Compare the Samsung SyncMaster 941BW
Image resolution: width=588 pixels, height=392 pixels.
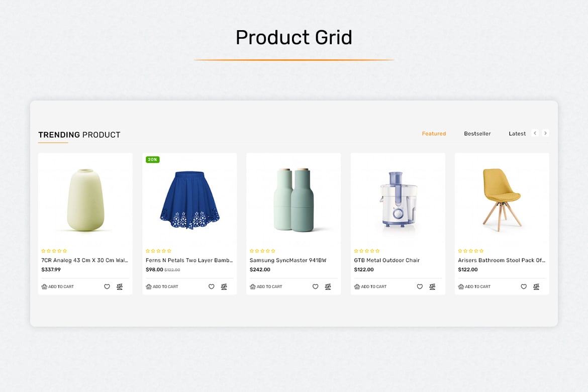pyautogui.click(x=328, y=286)
